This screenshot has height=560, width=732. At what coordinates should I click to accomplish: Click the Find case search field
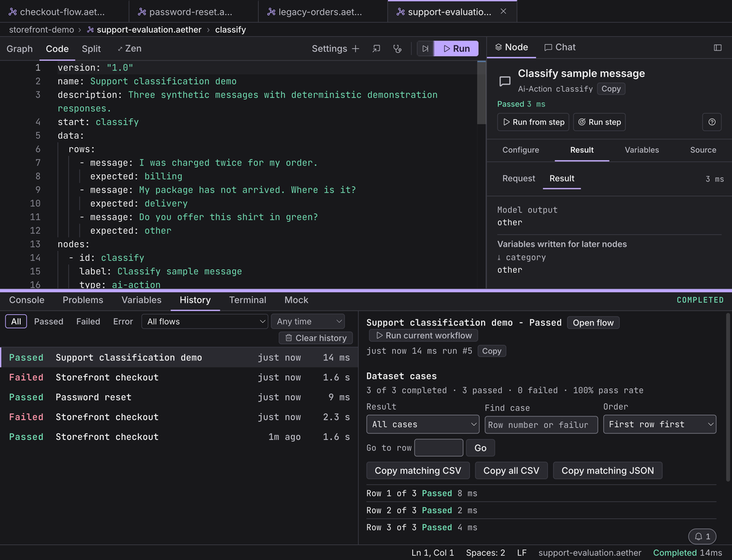(x=541, y=425)
